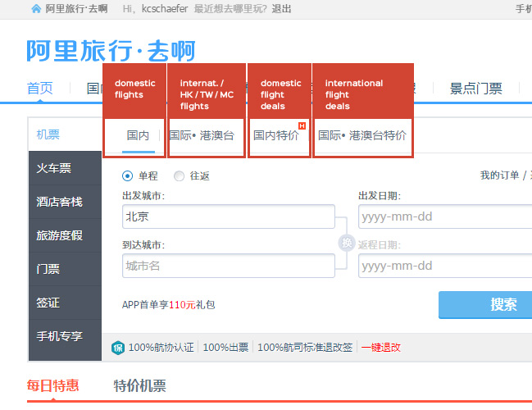Select 旅游度假 in the left sidebar
This screenshot has height=410, width=532.
65,235
